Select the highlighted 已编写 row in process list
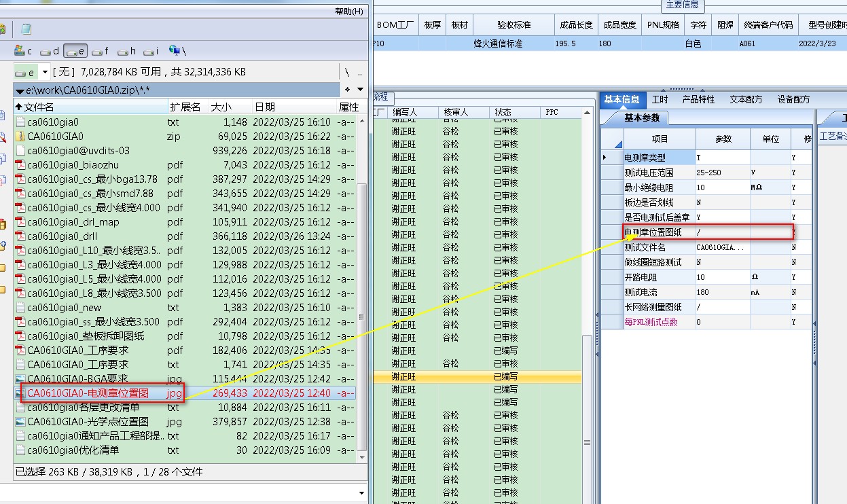Image resolution: width=847 pixels, height=504 pixels. click(x=477, y=376)
